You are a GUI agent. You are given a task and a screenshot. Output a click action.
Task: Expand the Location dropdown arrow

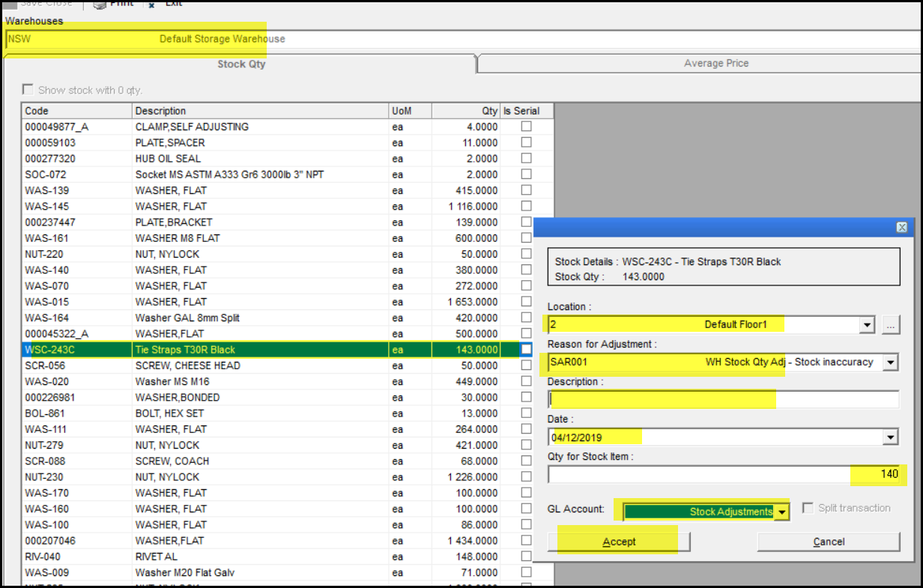click(867, 325)
